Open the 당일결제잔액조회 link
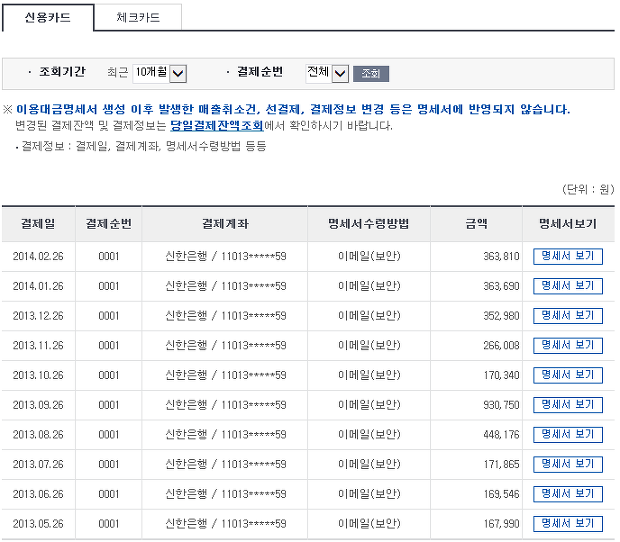Image resolution: width=620 pixels, height=542 pixels. point(217,126)
